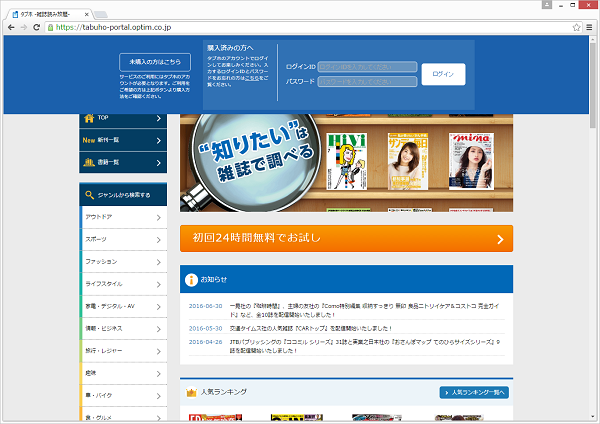Open the mina magazine cover

471,161
